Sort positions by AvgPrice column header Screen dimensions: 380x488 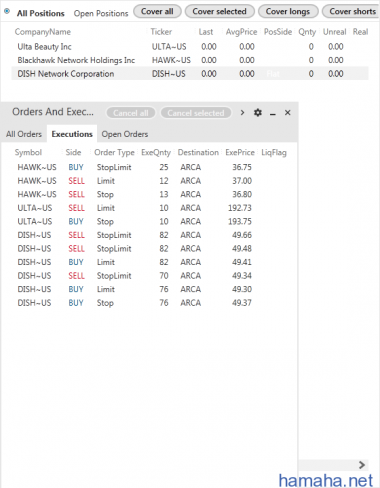241,32
